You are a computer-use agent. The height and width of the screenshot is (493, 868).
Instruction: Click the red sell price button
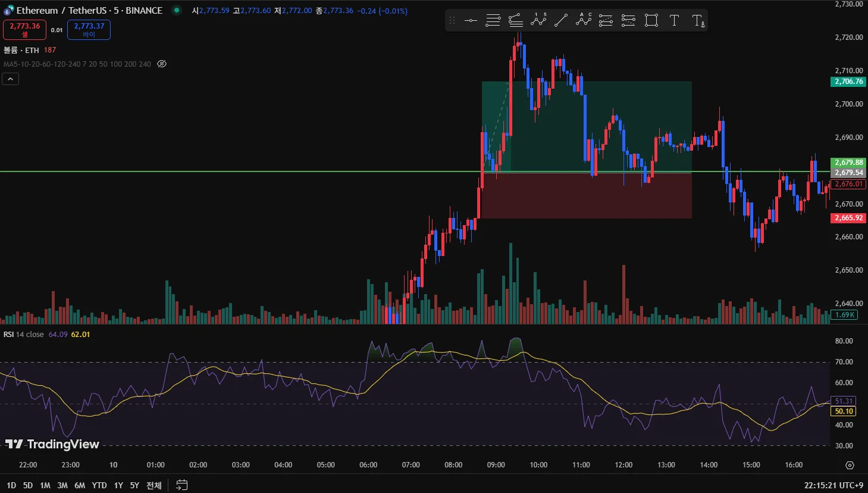[x=24, y=30]
